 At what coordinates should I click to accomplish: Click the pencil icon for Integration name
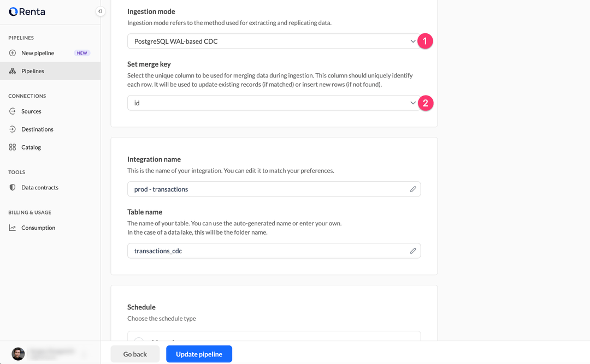(413, 189)
